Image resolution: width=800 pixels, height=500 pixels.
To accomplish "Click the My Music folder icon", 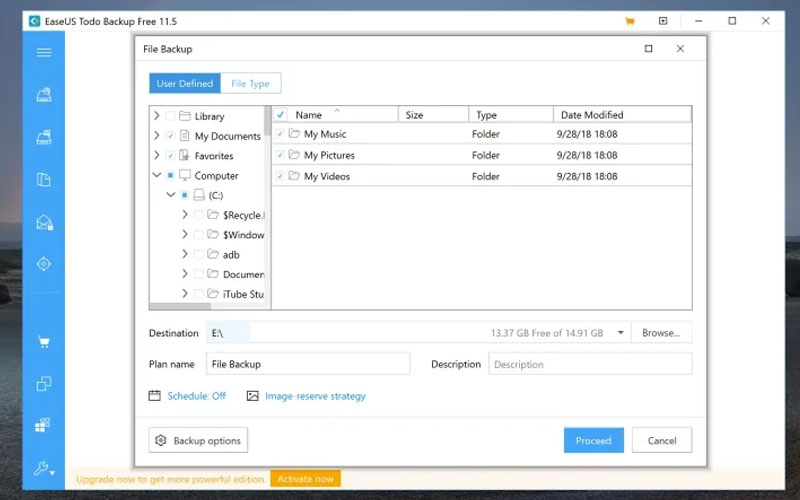I will tap(294, 134).
